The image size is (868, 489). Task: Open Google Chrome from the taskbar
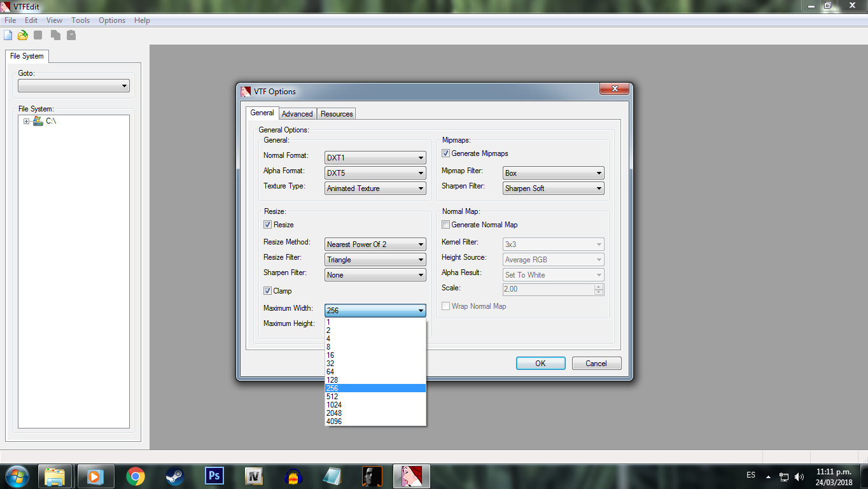click(135, 476)
